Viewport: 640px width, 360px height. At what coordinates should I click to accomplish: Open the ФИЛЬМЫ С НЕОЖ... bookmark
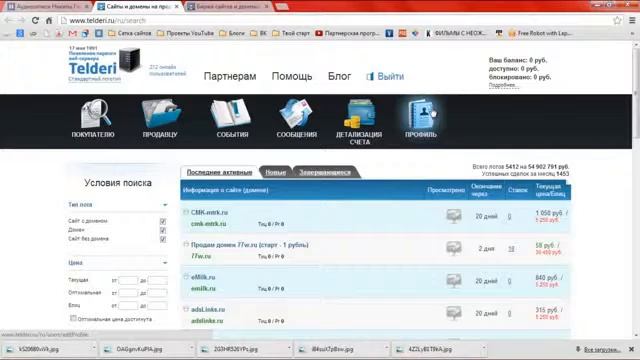[x=456, y=33]
